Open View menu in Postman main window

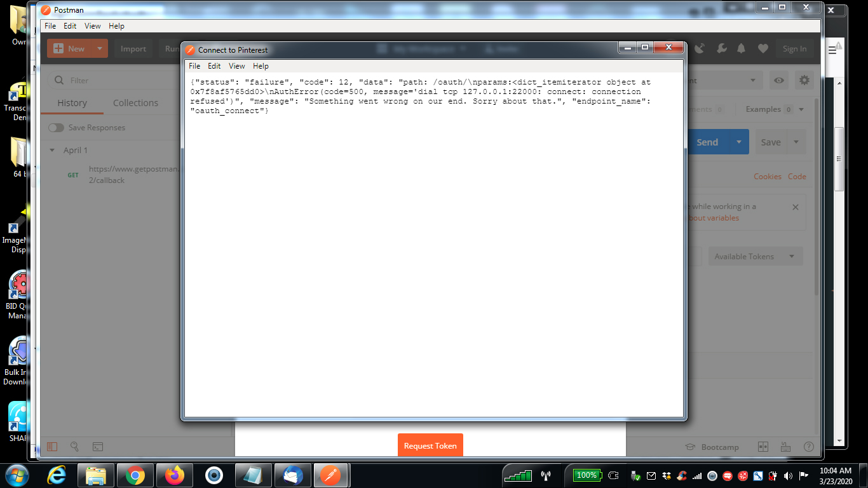click(93, 26)
